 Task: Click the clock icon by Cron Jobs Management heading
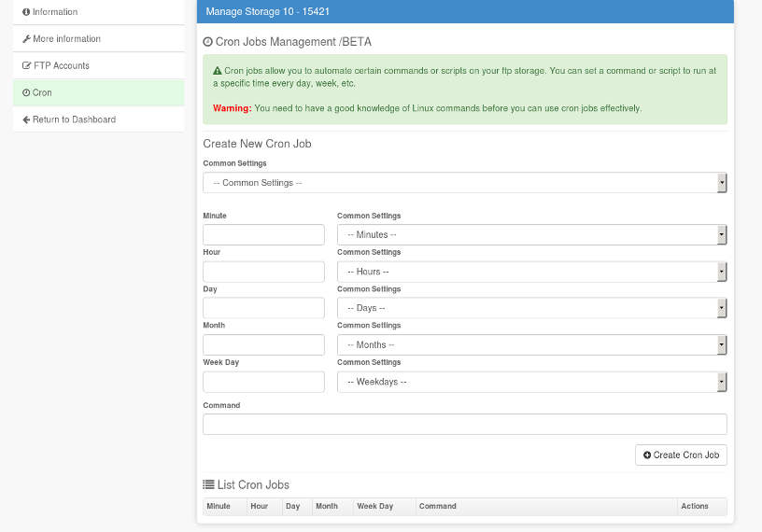[x=207, y=42]
